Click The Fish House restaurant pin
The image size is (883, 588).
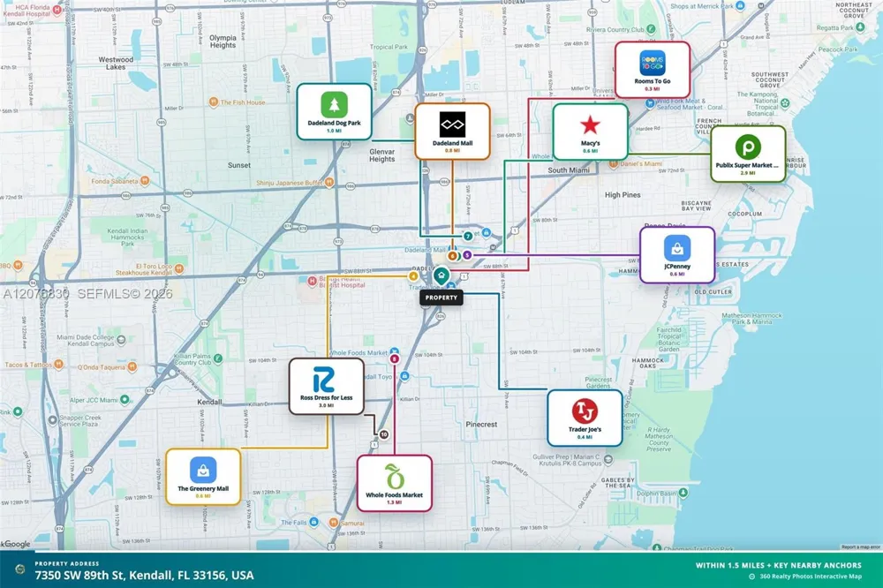point(213,102)
